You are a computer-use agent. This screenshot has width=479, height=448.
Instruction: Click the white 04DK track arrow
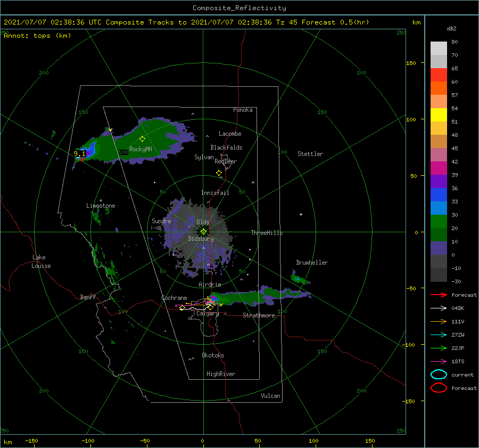tap(439, 308)
